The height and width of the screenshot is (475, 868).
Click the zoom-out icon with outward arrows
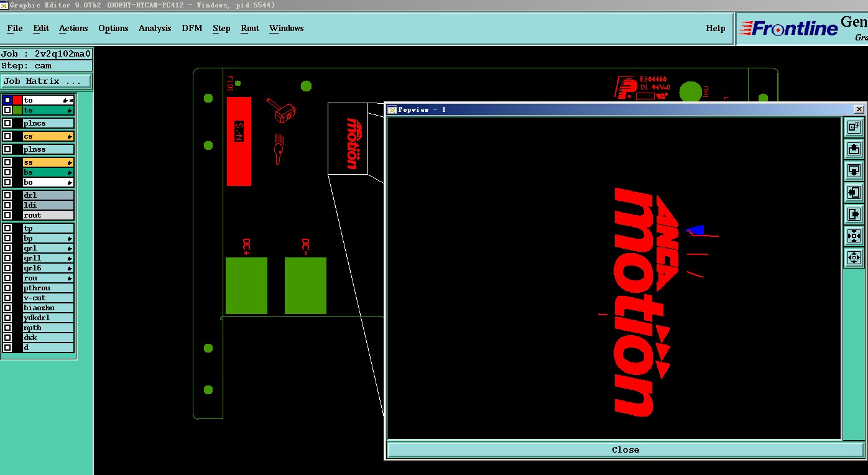[x=854, y=257]
